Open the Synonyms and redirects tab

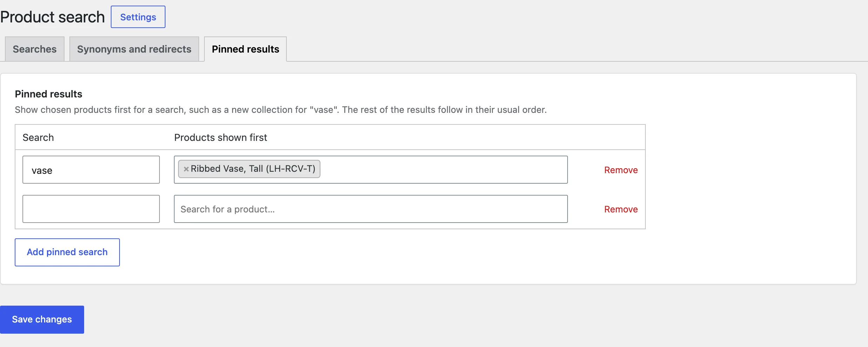[x=134, y=49]
